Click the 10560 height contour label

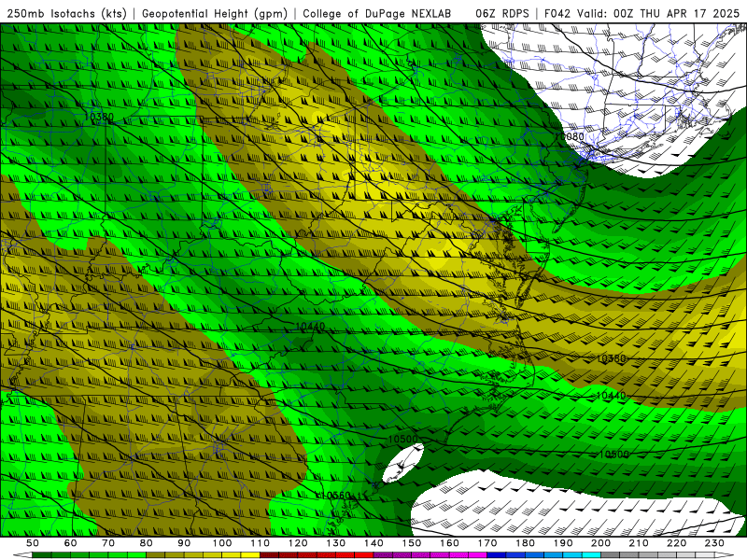point(336,496)
